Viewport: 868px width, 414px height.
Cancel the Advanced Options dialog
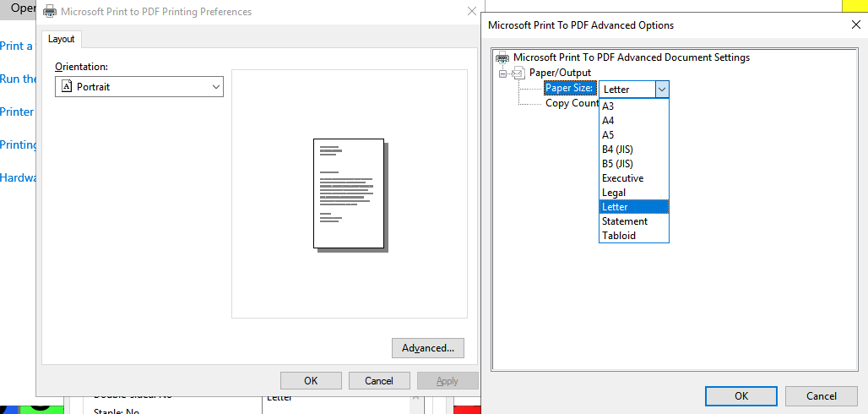[x=822, y=395]
